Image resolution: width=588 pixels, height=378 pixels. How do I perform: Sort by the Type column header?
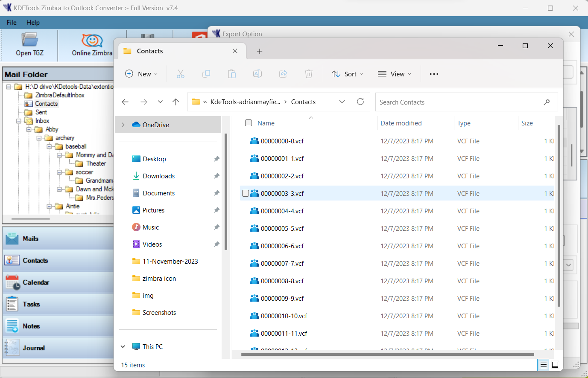tap(464, 123)
